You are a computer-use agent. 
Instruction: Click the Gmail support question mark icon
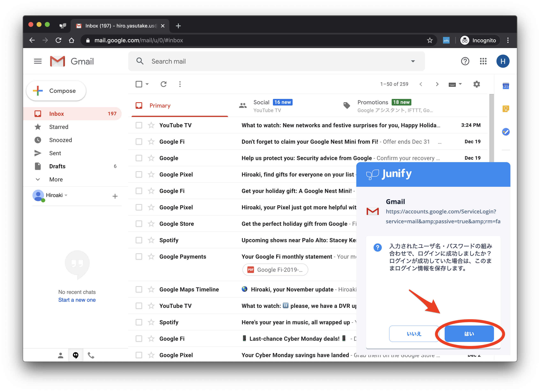(x=465, y=61)
